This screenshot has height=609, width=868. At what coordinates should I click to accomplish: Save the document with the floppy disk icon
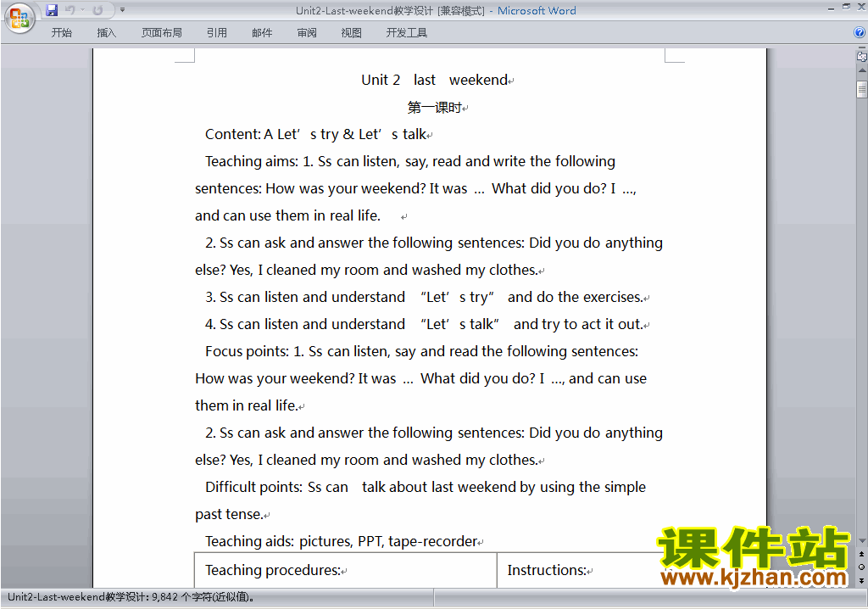[52, 10]
